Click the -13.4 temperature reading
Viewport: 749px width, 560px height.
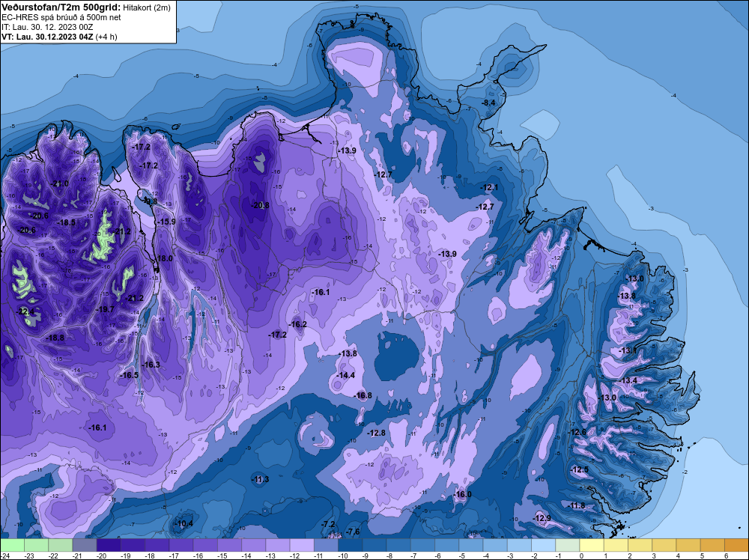628,380
